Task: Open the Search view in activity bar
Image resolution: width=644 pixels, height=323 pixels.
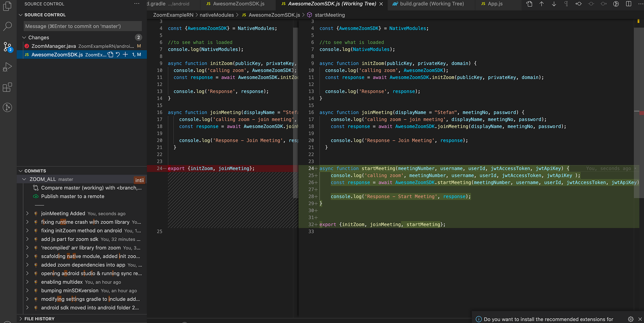Action: (x=7, y=26)
